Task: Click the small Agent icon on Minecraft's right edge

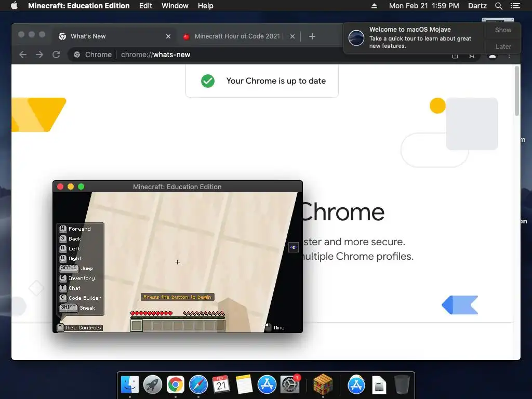Action: pyautogui.click(x=294, y=247)
